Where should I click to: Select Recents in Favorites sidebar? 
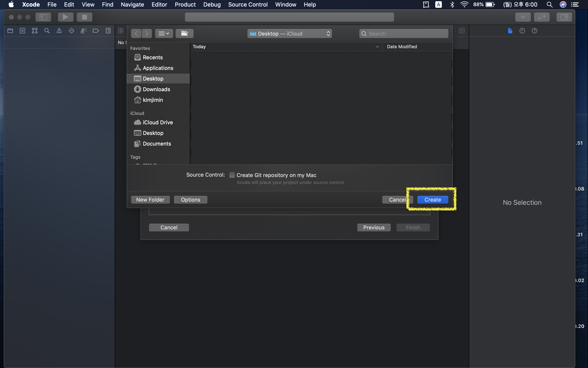point(158,57)
